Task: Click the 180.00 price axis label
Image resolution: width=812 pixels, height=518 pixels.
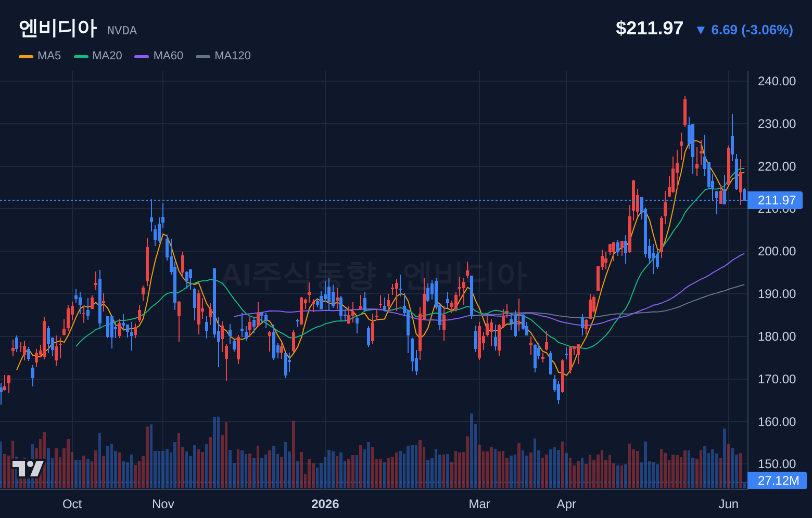Action: 777,336
